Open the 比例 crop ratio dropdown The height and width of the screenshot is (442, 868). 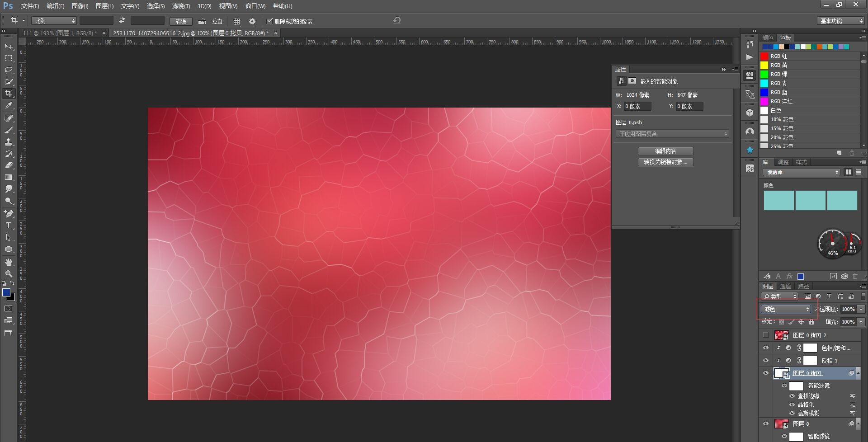click(x=54, y=21)
